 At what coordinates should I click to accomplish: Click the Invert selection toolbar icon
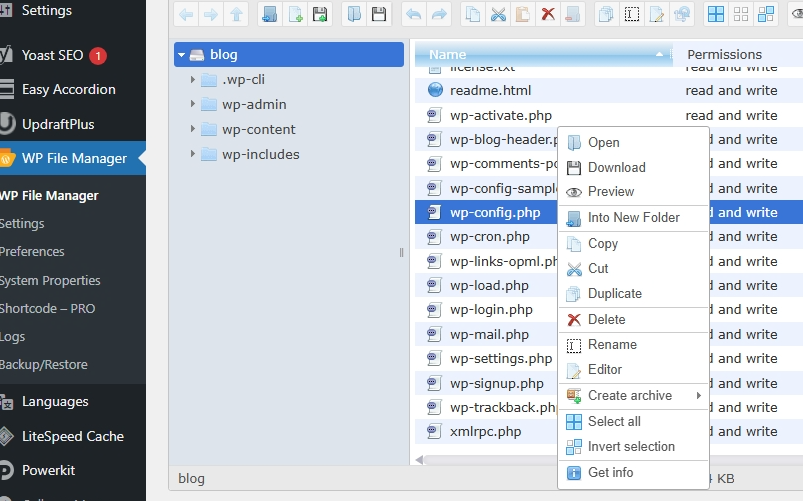coord(766,14)
